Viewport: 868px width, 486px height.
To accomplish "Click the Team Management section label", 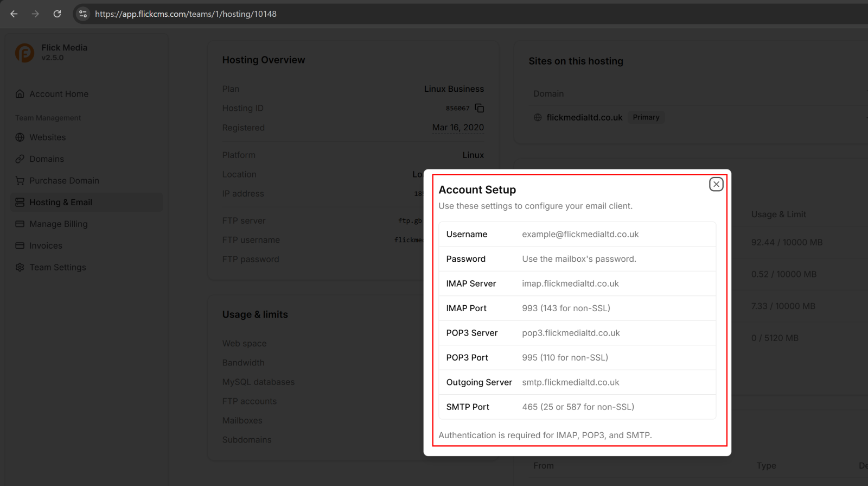I will click(x=48, y=118).
